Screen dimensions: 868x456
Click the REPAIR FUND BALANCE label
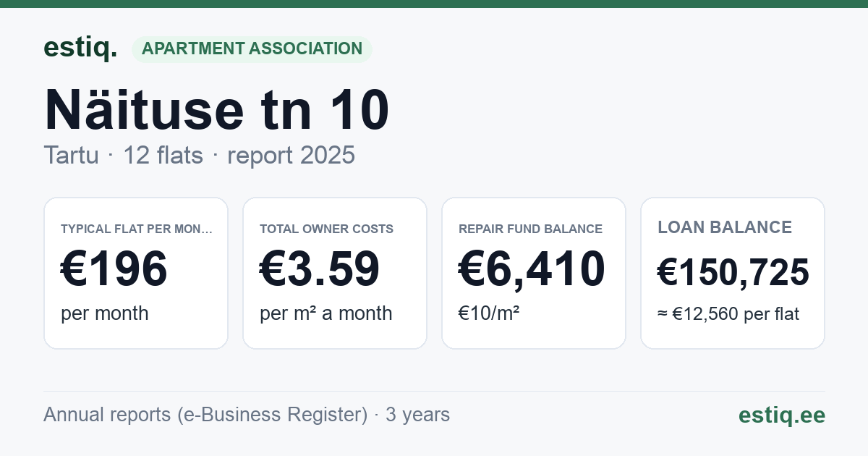530,229
